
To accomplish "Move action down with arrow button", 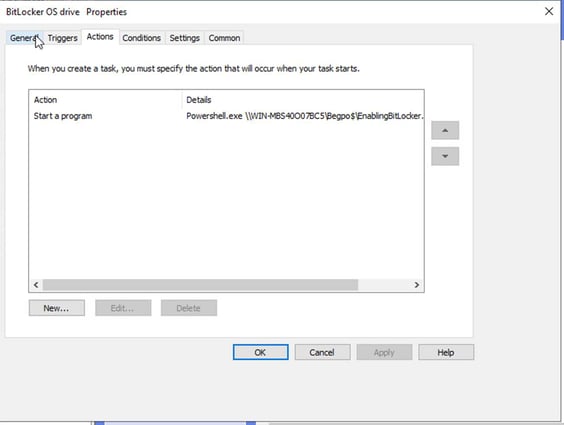I will 445,156.
